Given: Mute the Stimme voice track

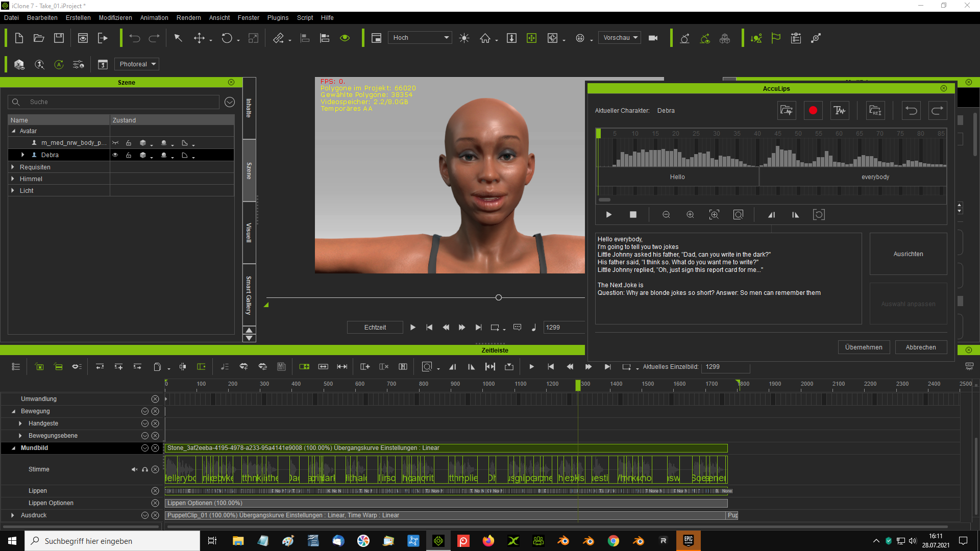Looking at the screenshot, I should 134,469.
